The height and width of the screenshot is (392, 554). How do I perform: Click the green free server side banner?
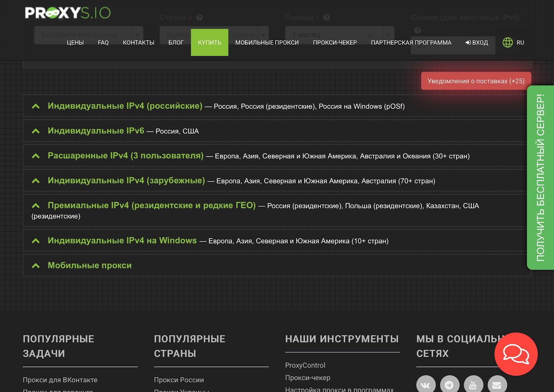[540, 177]
